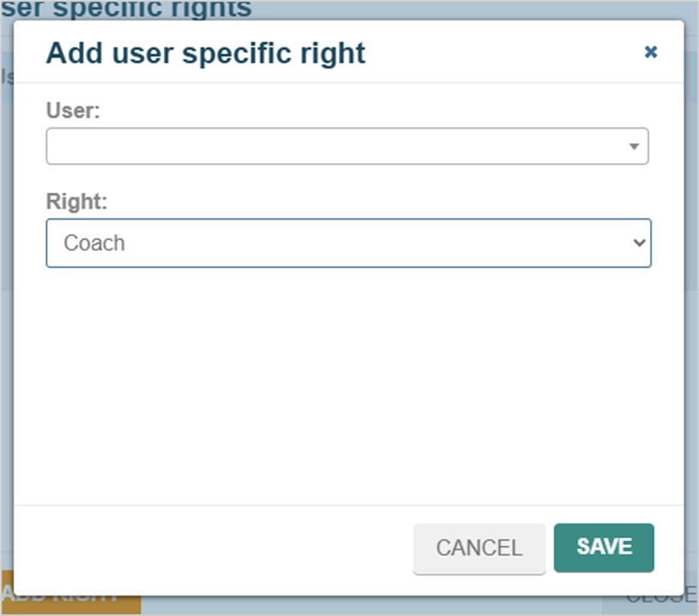The height and width of the screenshot is (616, 699).
Task: Click the 'Coach' text in Right field
Action: 94,243
